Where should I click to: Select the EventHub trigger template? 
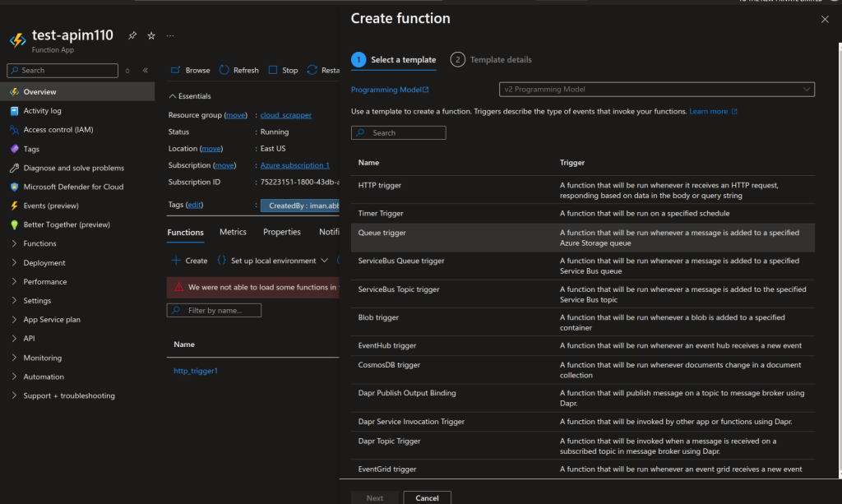[x=583, y=345]
